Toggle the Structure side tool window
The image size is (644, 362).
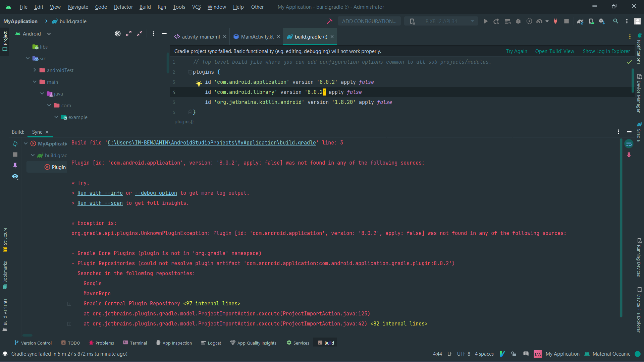(5, 240)
